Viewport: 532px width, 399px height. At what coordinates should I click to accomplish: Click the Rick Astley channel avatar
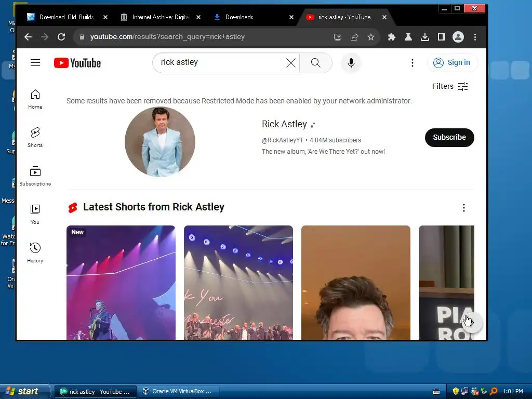(x=160, y=142)
